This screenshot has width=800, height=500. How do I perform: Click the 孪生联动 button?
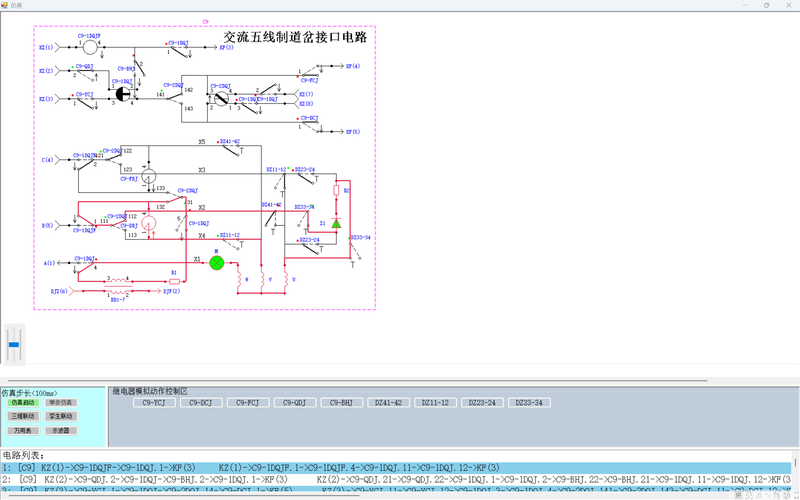(x=61, y=416)
